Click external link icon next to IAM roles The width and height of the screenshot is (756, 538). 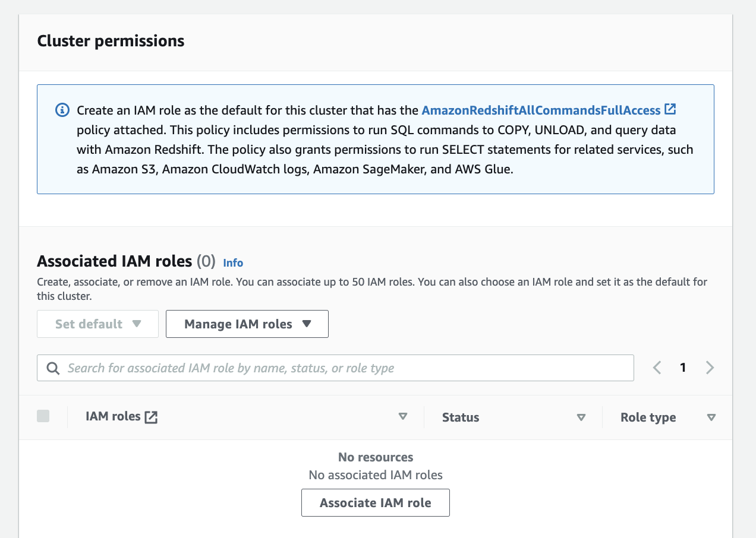(152, 417)
